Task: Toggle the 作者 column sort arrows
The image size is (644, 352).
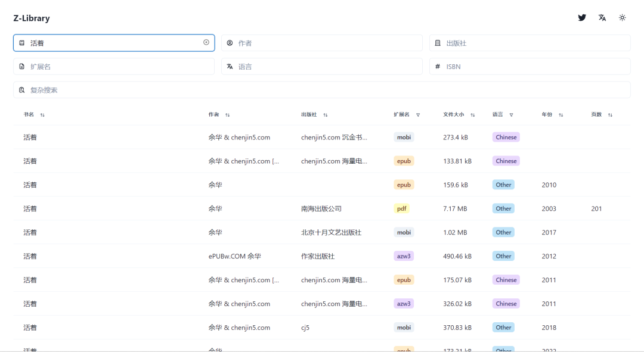Action: click(x=227, y=114)
